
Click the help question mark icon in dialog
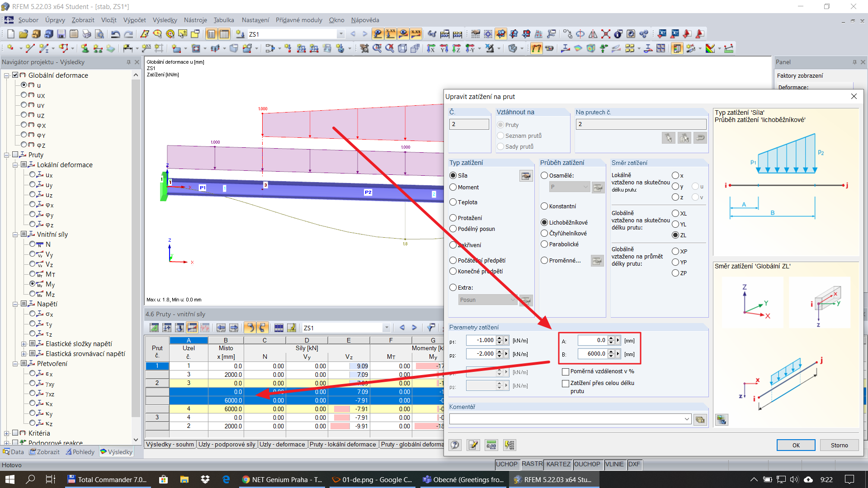click(x=455, y=445)
